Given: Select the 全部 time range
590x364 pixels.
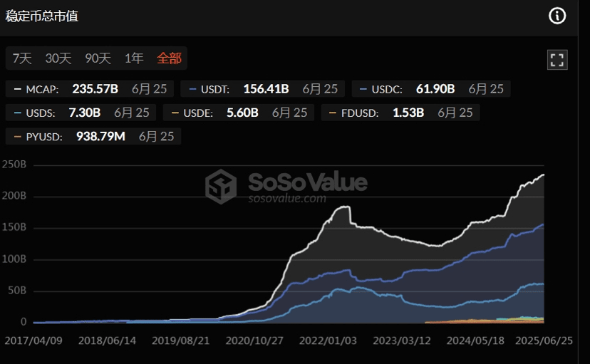Looking at the screenshot, I should tap(169, 58).
